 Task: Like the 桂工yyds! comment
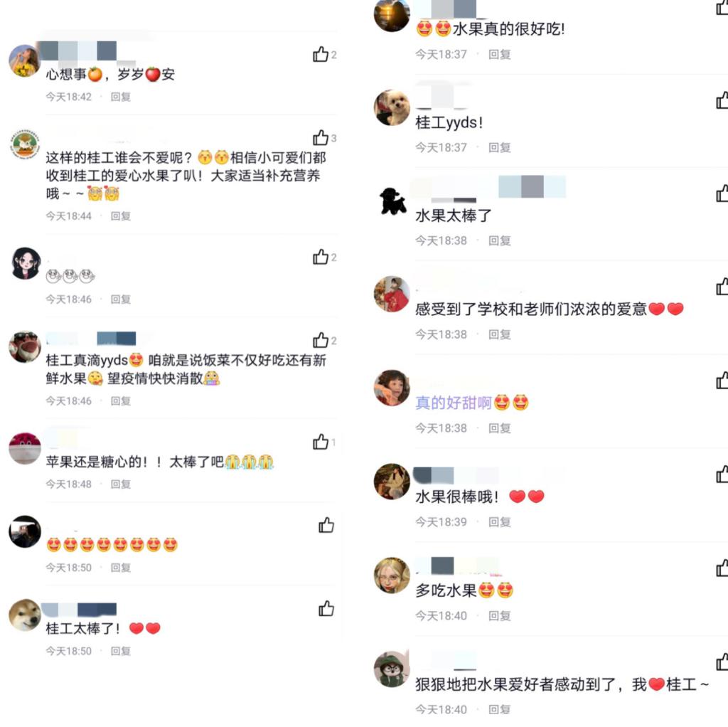point(722,100)
